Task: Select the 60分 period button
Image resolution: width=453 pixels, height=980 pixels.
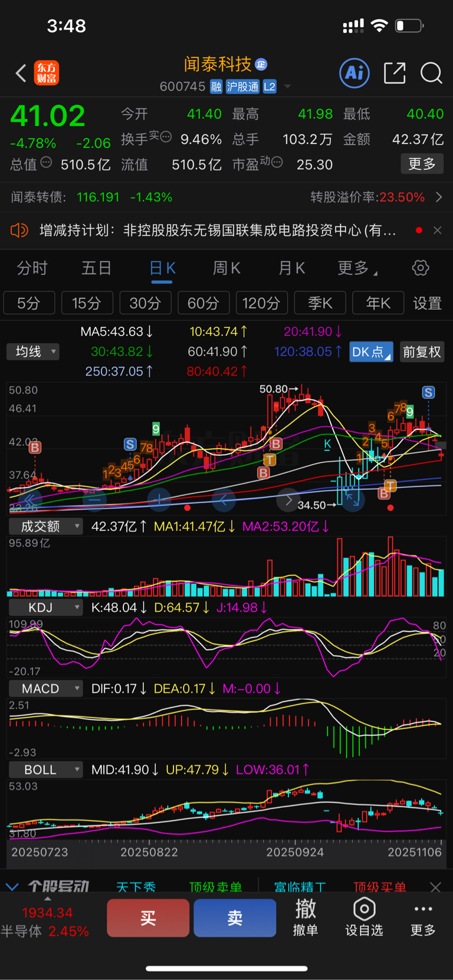Action: click(x=203, y=303)
